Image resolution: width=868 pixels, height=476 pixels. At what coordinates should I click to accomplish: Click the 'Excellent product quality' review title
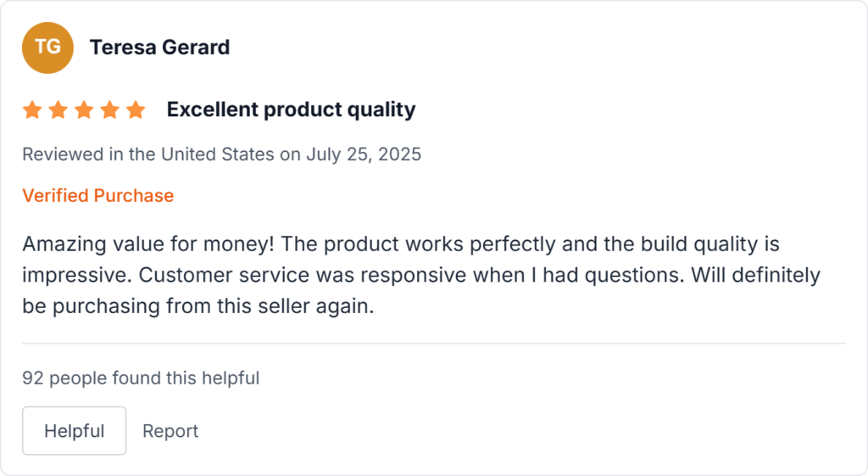[291, 109]
